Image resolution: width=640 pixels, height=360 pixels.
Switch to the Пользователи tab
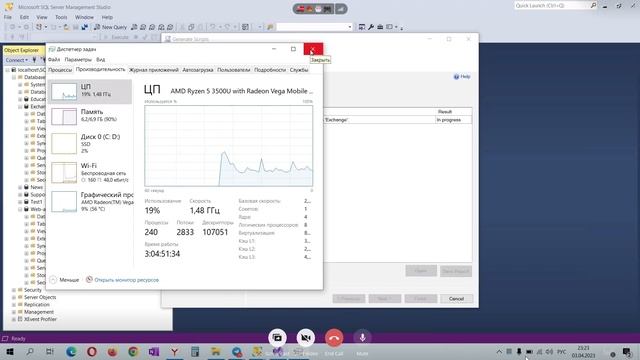(x=233, y=70)
